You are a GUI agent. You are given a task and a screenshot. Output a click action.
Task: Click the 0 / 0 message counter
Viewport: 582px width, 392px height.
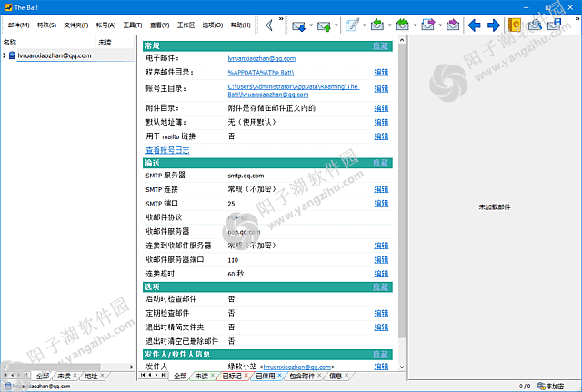pos(525,387)
